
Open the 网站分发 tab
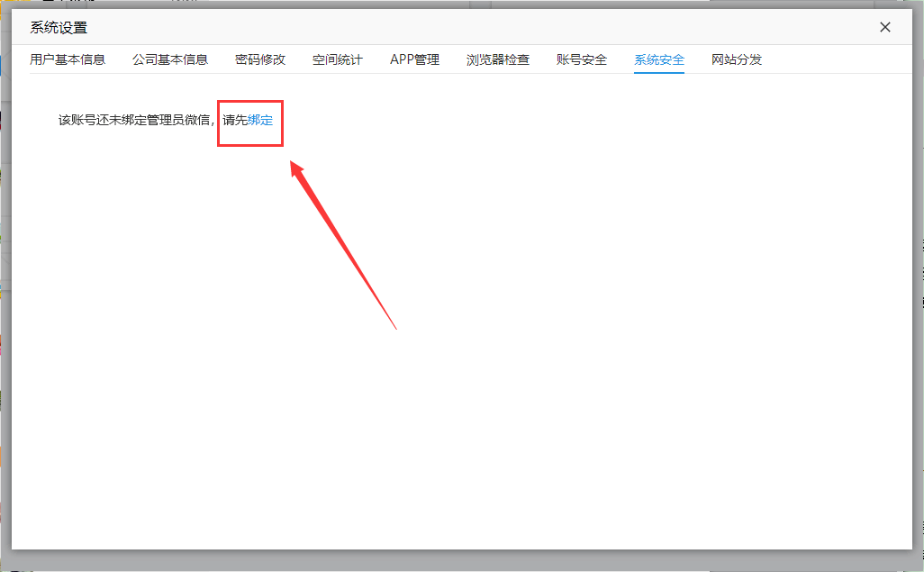click(737, 59)
